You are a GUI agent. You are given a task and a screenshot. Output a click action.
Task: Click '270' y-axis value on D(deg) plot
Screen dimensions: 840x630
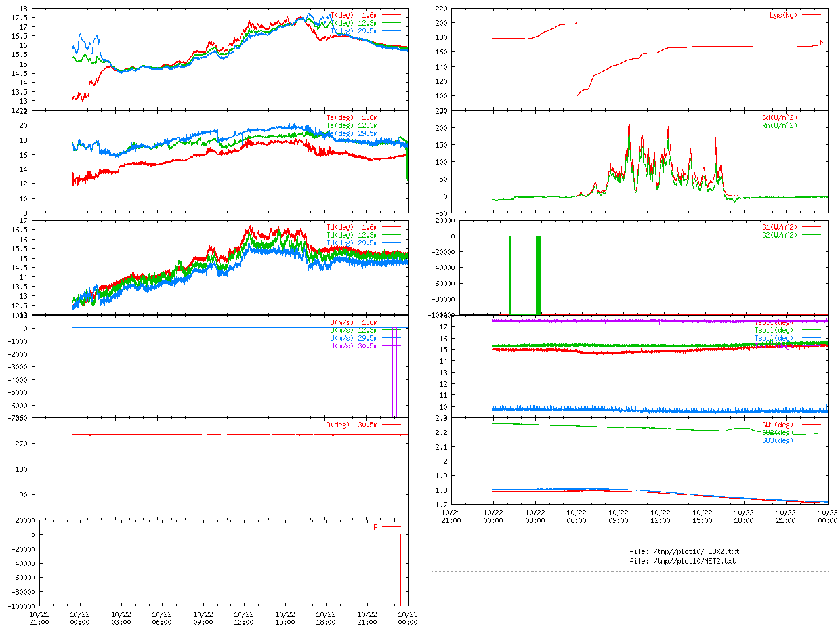[22, 444]
